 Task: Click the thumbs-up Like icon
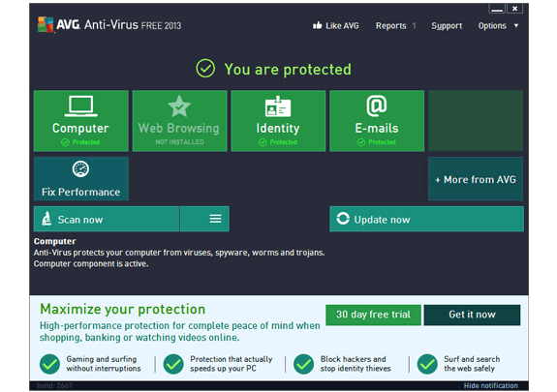[317, 25]
